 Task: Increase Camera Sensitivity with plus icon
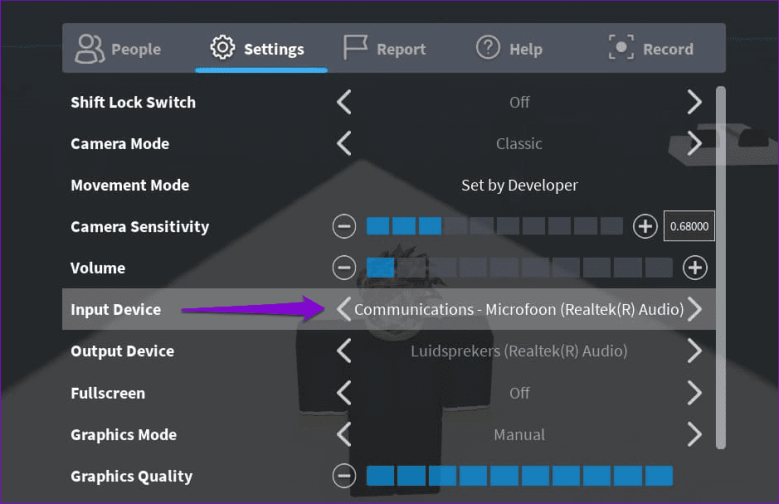pyautogui.click(x=645, y=227)
